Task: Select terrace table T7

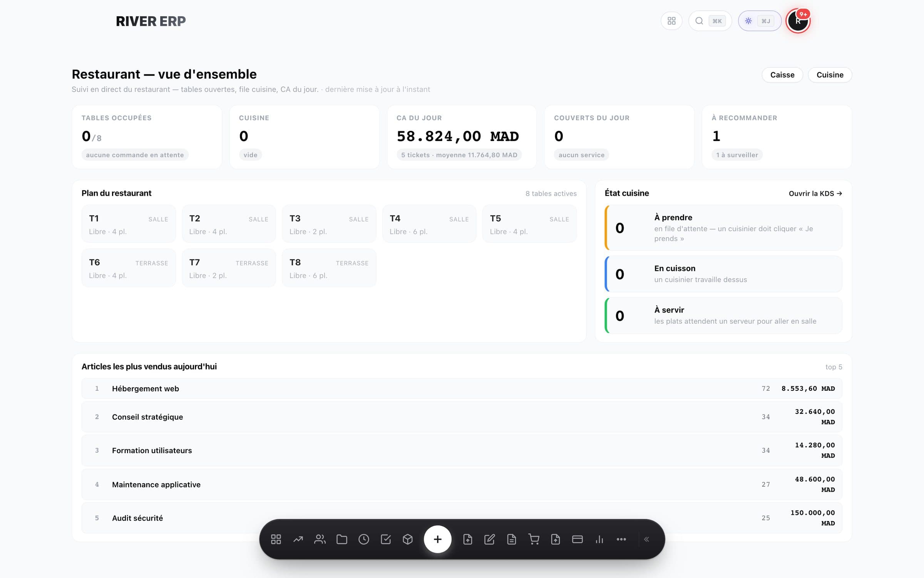Action: 229,268
